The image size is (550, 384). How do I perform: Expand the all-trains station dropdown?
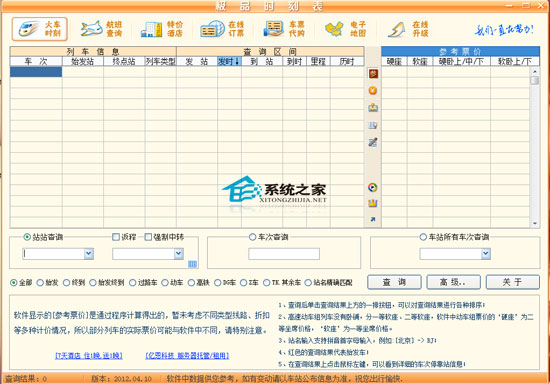point(485,253)
